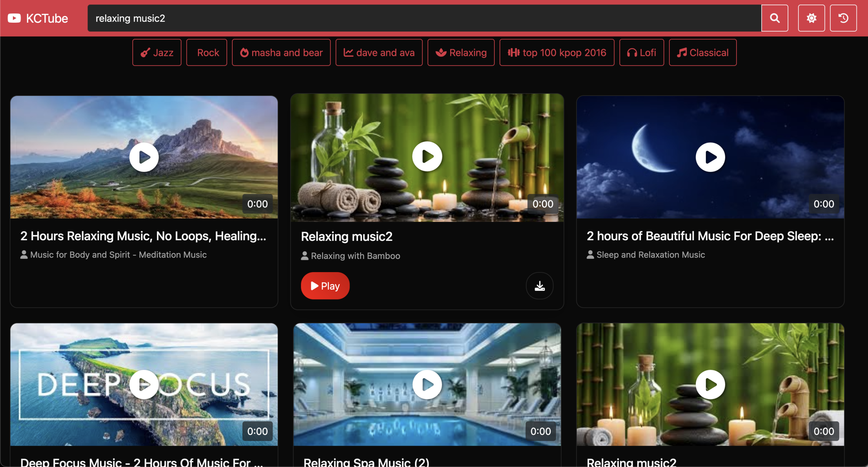Click 0:00 duration badge on mountain thumbnail

[257, 204]
